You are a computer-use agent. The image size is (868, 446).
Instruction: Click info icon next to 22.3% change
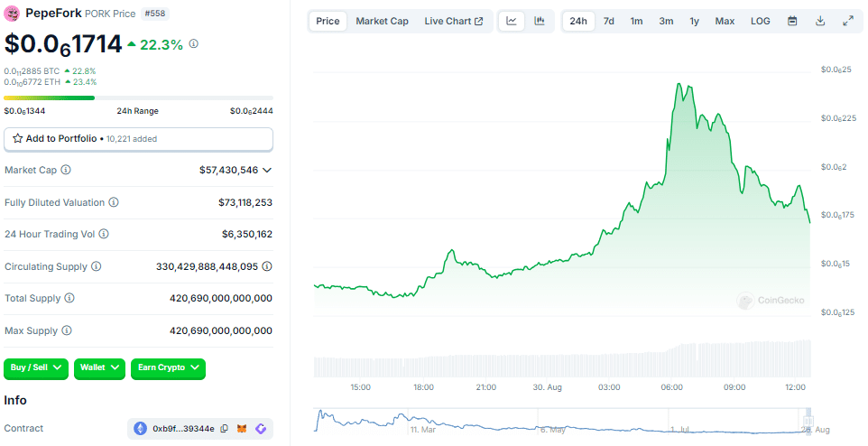pos(194,43)
